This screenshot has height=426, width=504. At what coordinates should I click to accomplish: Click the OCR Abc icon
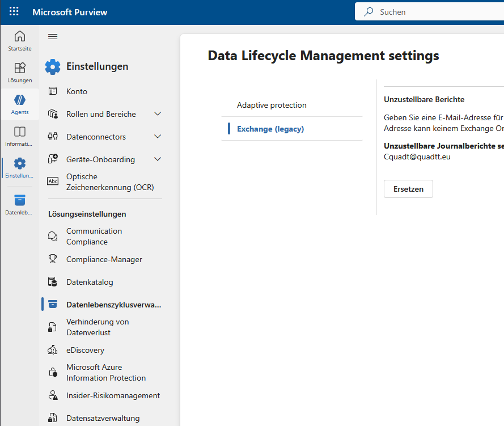[x=53, y=182]
